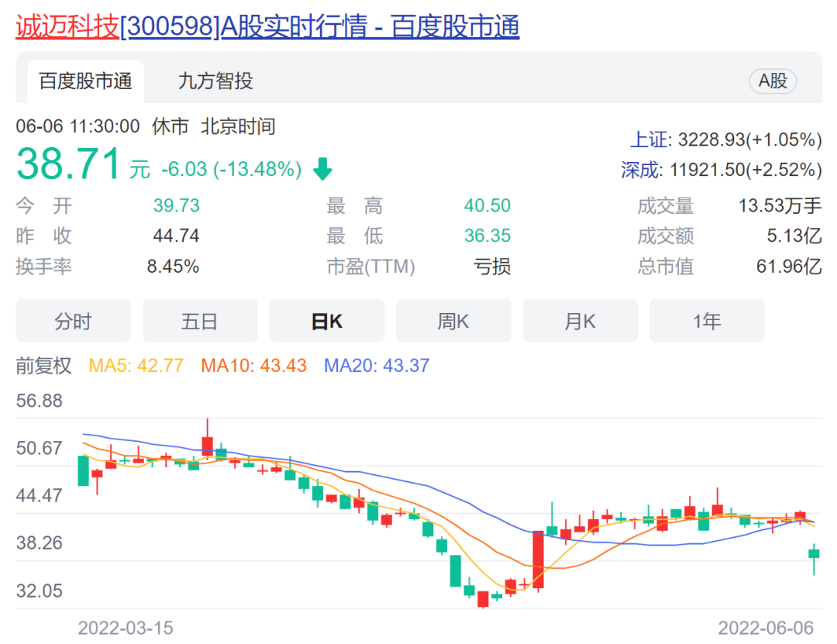Select the 日K chart view

click(x=326, y=321)
